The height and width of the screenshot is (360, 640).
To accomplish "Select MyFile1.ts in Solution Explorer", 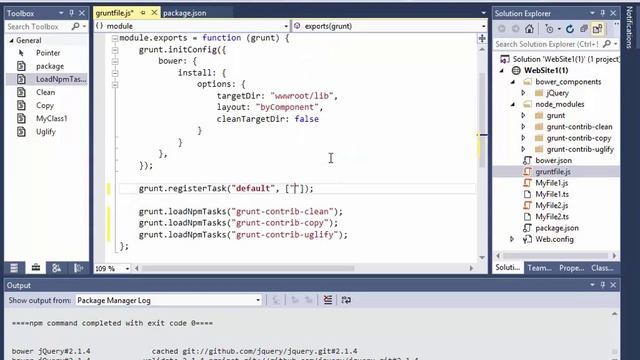I will [x=552, y=194].
